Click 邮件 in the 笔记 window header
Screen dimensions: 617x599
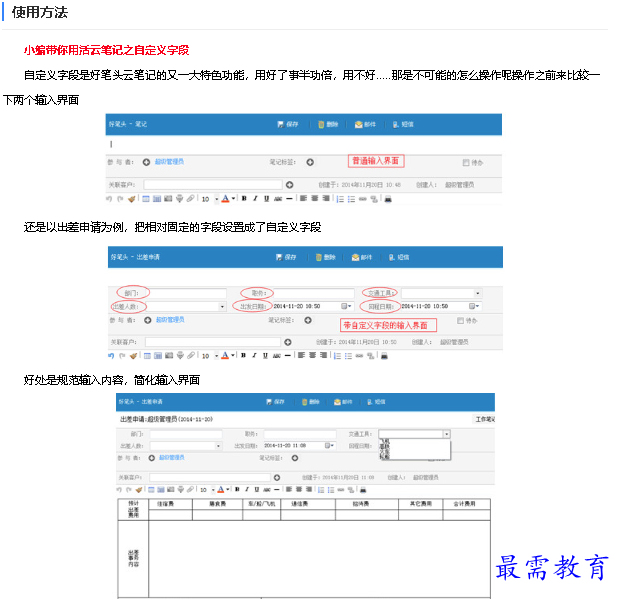coord(365,124)
